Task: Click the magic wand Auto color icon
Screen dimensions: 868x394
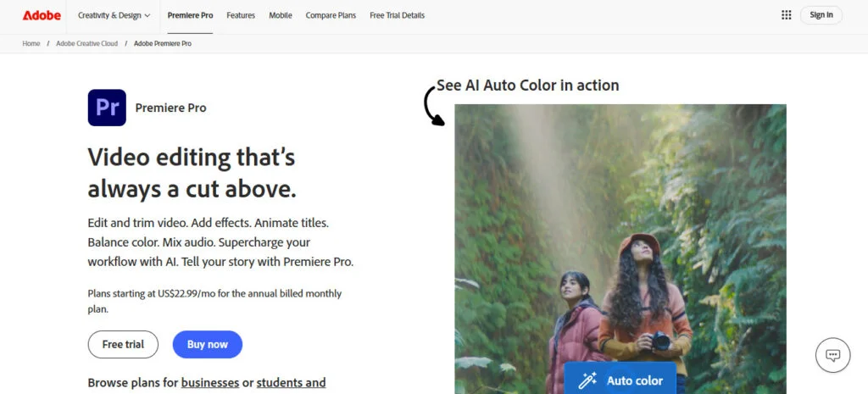Action: tap(587, 380)
